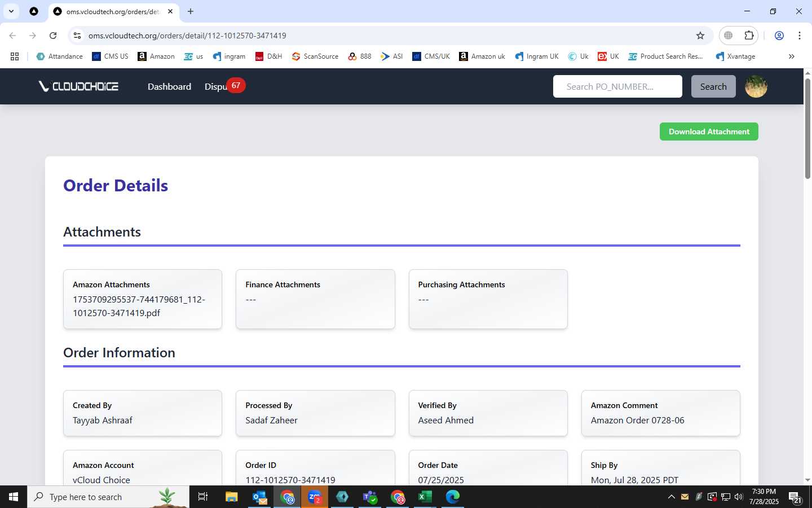Click the browser back arrow

[12, 36]
